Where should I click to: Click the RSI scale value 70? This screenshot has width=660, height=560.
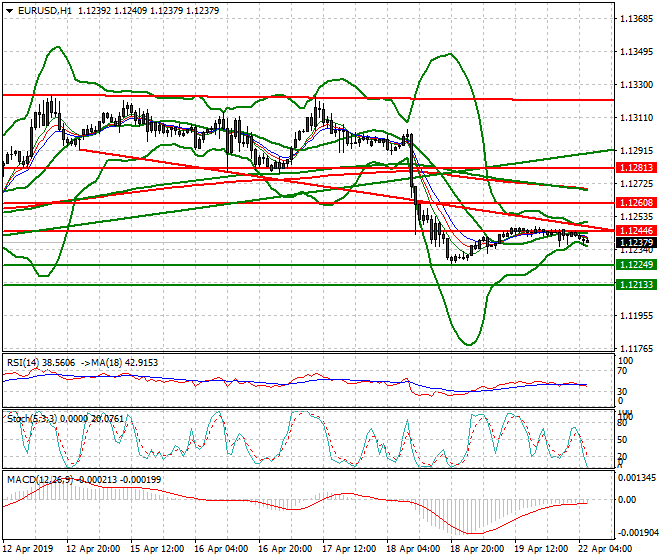(x=623, y=371)
